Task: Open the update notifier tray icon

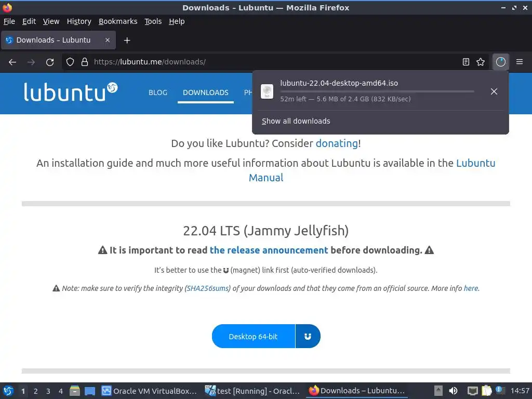Action: pos(500,390)
